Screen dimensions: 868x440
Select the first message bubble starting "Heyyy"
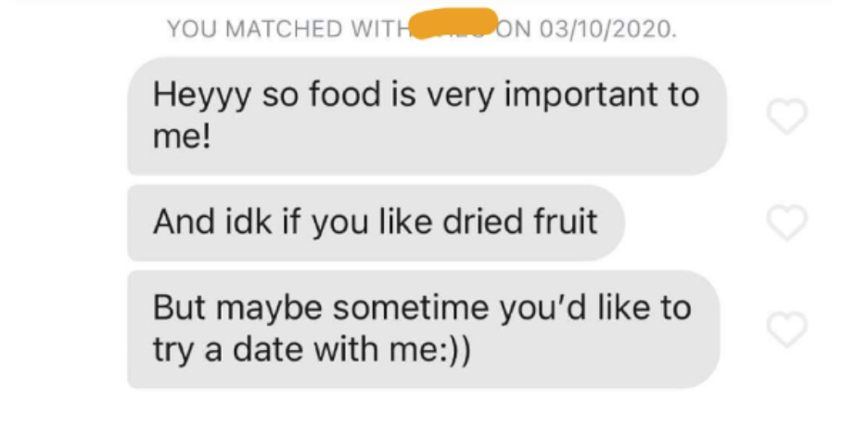pyautogui.click(x=427, y=115)
